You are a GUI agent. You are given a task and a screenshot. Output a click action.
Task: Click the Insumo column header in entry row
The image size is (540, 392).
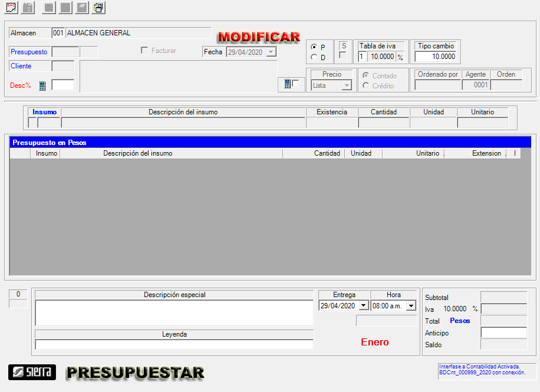pyautogui.click(x=45, y=112)
